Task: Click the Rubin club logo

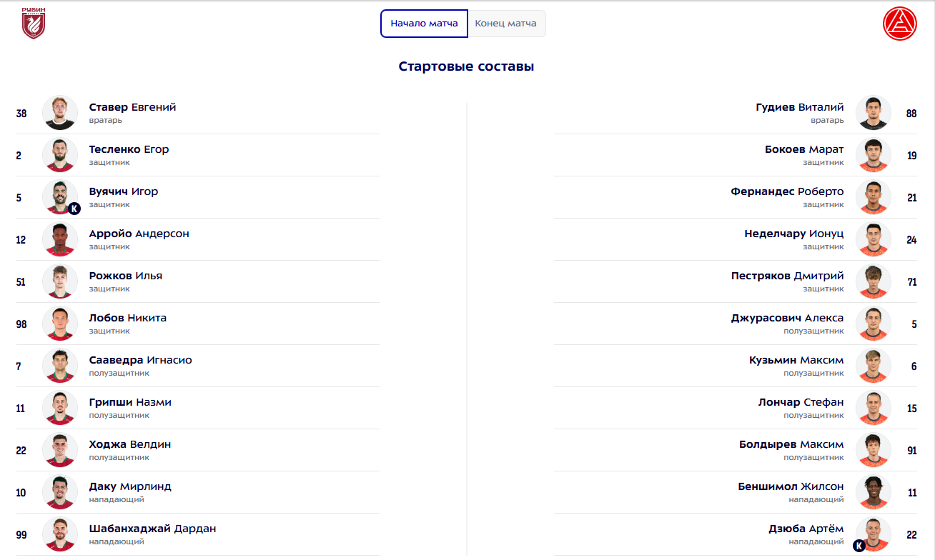Action: pyautogui.click(x=33, y=23)
